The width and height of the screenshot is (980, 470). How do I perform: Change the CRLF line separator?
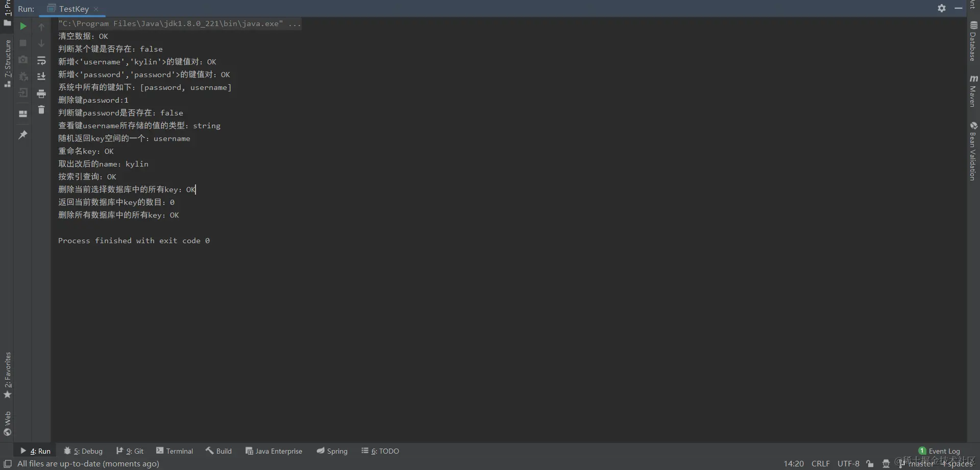(x=821, y=464)
